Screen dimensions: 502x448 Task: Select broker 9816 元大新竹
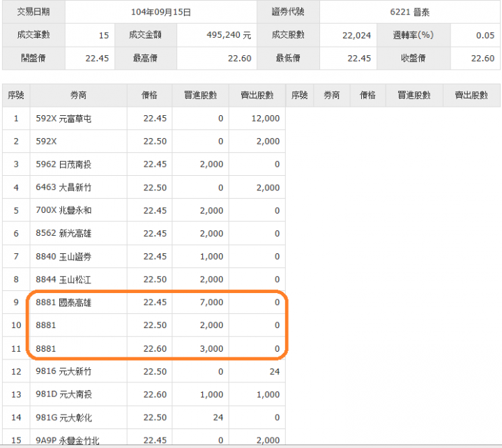63,371
